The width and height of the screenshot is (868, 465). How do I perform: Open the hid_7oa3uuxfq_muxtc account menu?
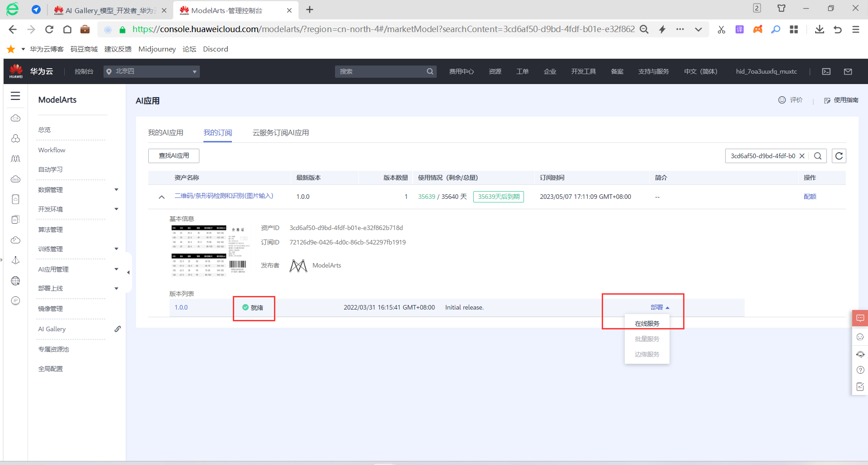point(766,71)
